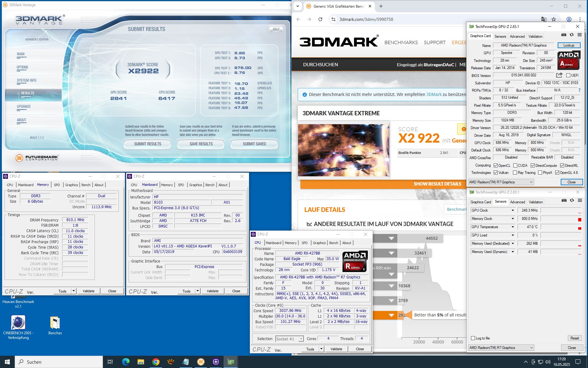Viewport: 588px width, 368px height.
Task: Click the Lookup button in GPU-Z
Action: 569,45
